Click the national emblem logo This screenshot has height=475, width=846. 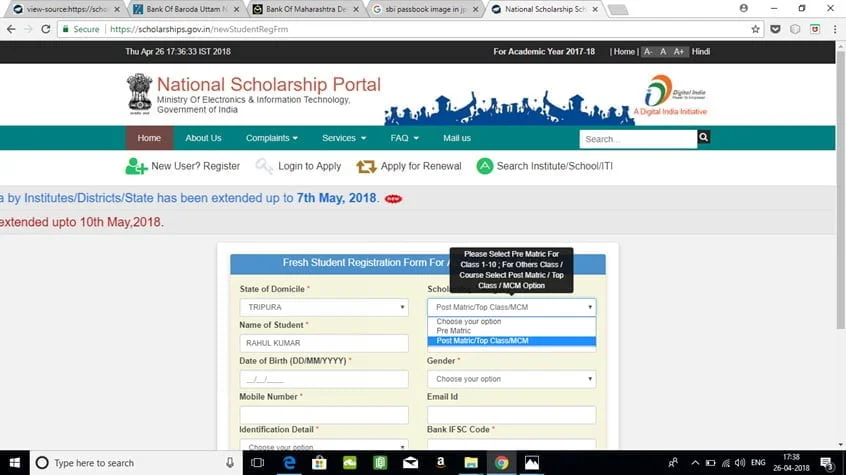[139, 94]
